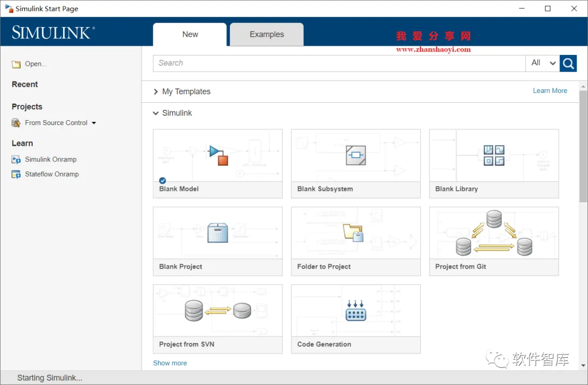Toggle the blue checkmark badge on Blank Model
The height and width of the screenshot is (385, 588).
click(162, 181)
